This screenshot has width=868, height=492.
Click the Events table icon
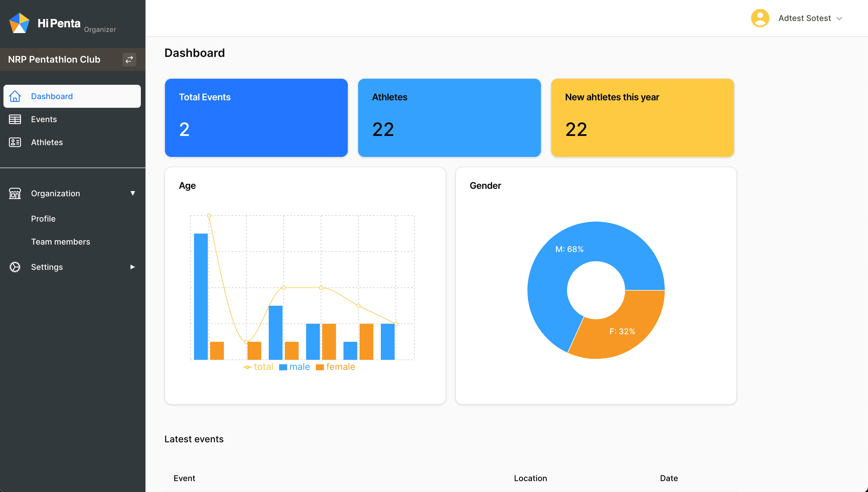tap(15, 119)
